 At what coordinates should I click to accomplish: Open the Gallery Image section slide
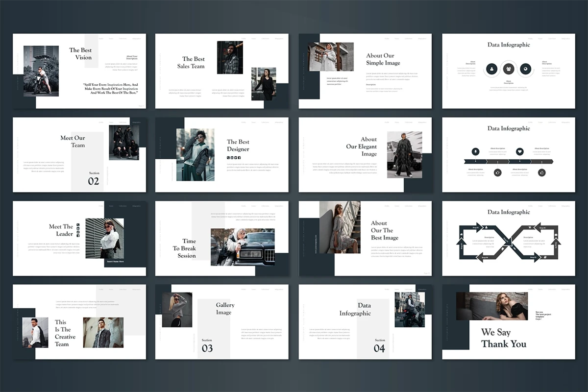(221, 322)
